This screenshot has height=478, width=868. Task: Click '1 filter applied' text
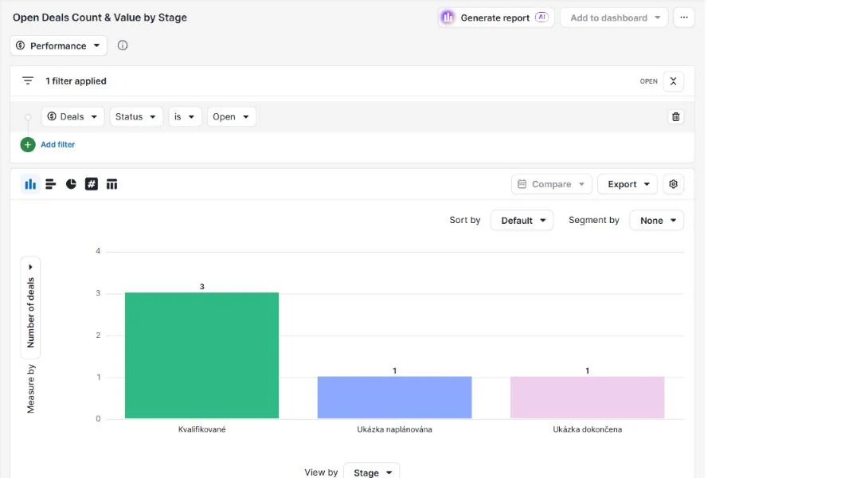coord(76,81)
